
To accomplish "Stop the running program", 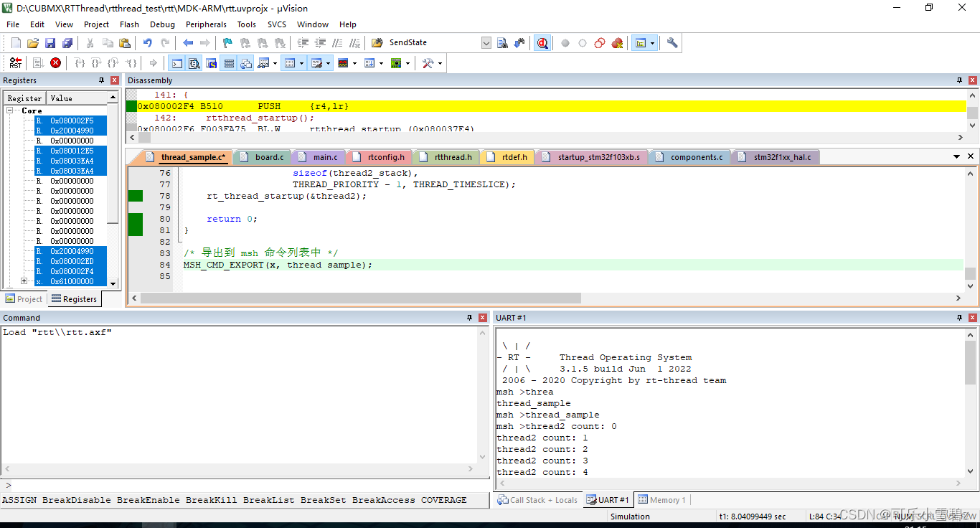I will click(55, 62).
